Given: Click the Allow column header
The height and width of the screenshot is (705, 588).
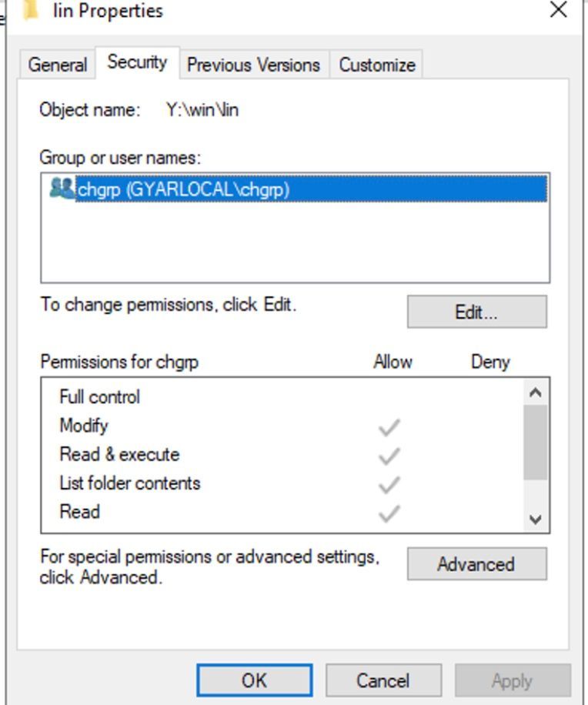Looking at the screenshot, I should click(393, 360).
